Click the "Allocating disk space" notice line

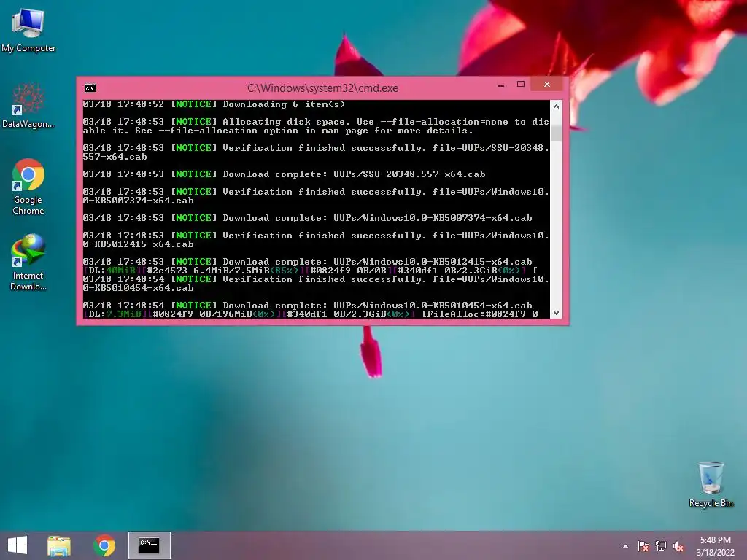[316, 126]
